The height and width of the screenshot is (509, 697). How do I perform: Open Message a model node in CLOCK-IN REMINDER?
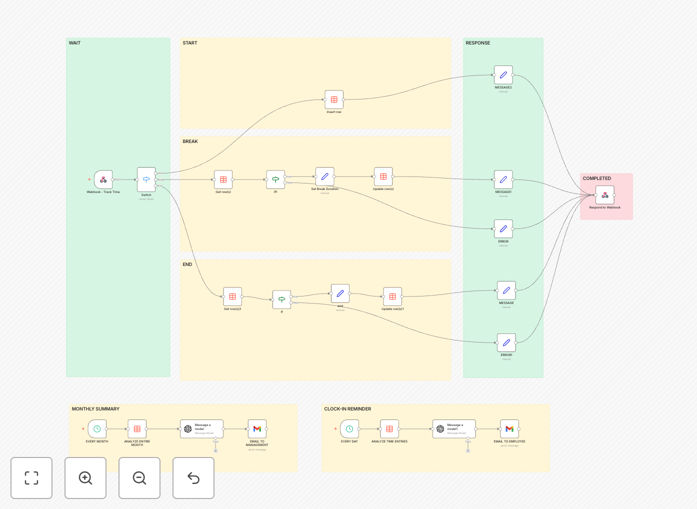(x=454, y=429)
